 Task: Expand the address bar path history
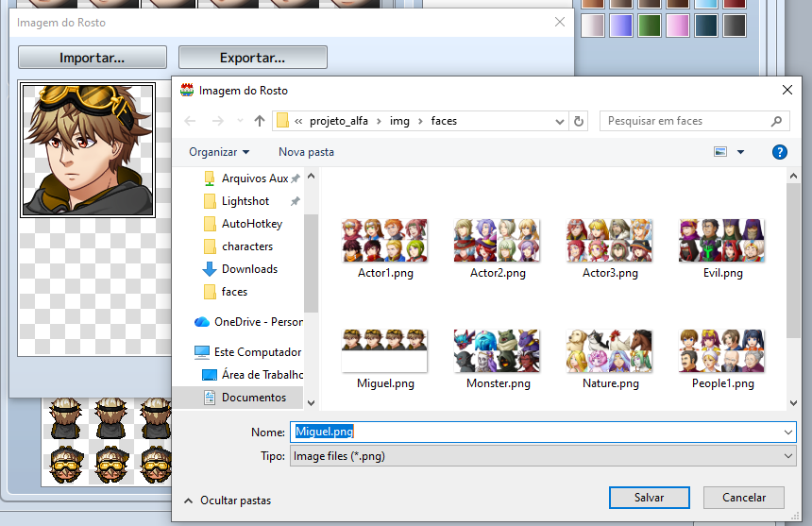(559, 122)
